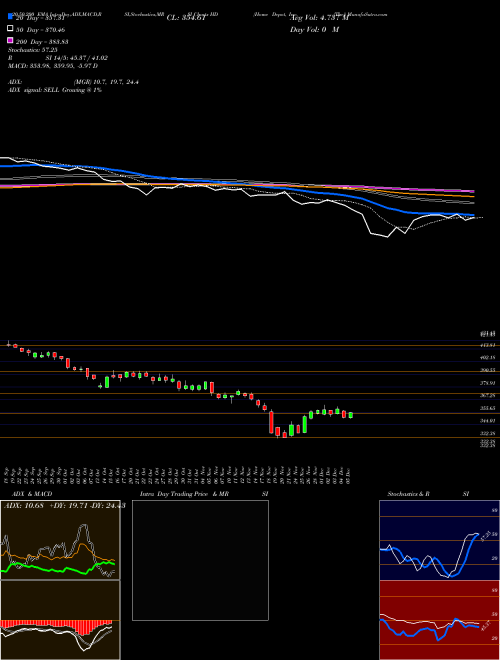The image size is (500, 660).
Task: Click the 402.18 price axis label
Action: coord(488,357)
